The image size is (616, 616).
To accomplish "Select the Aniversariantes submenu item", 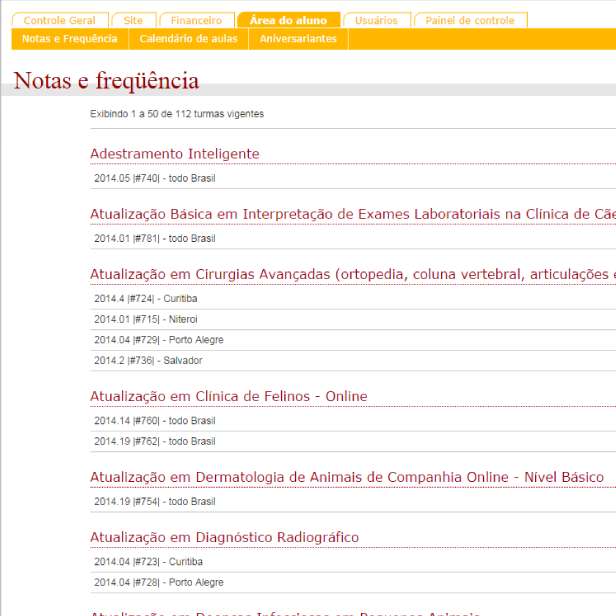I will pos(298,39).
